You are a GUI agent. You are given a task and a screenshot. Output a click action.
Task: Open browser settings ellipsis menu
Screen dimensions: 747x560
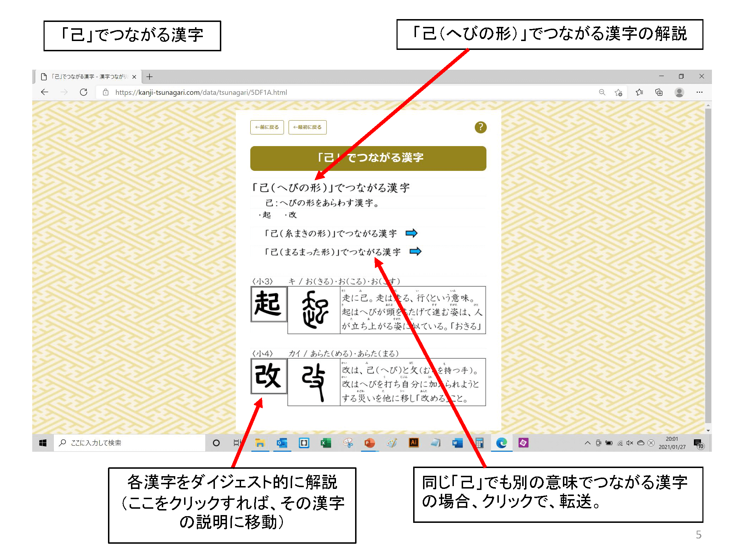point(699,92)
